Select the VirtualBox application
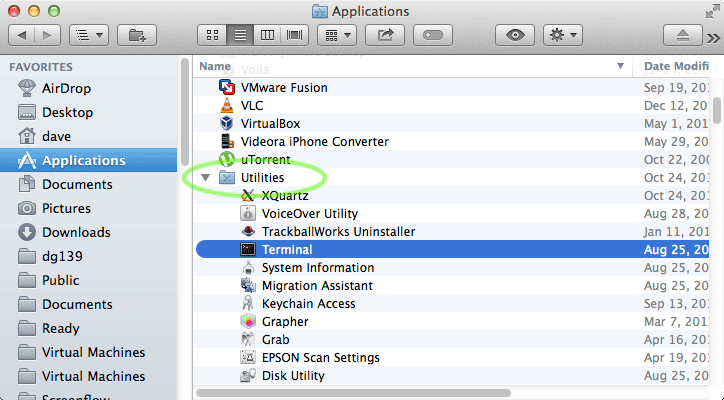The width and height of the screenshot is (724, 400). coord(452,123)
